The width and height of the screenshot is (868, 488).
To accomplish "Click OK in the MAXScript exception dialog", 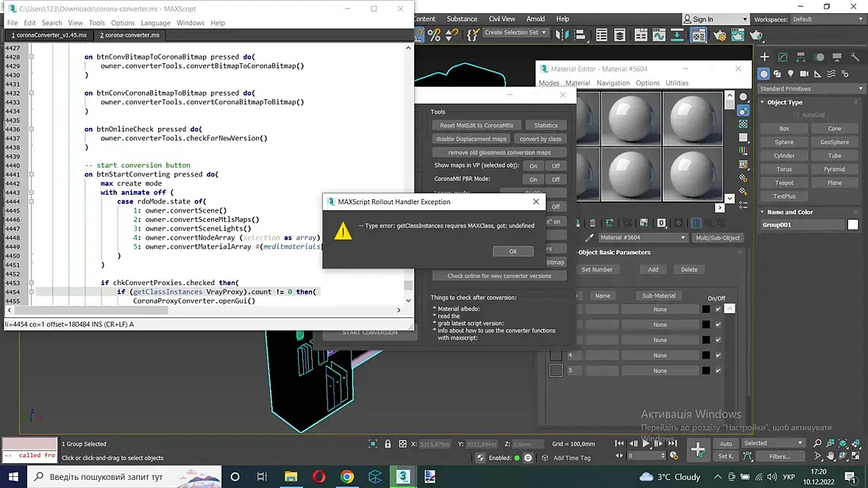I will 513,251.
